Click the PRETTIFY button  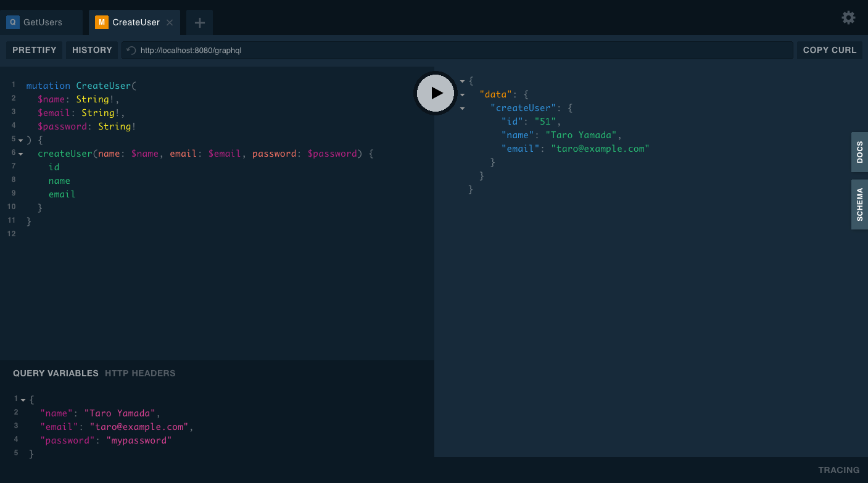(x=34, y=50)
